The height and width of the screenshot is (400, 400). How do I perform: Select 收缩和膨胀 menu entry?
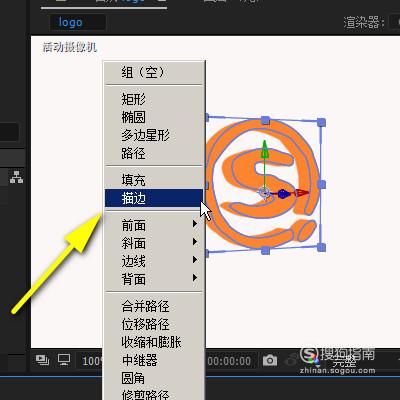coord(154,342)
